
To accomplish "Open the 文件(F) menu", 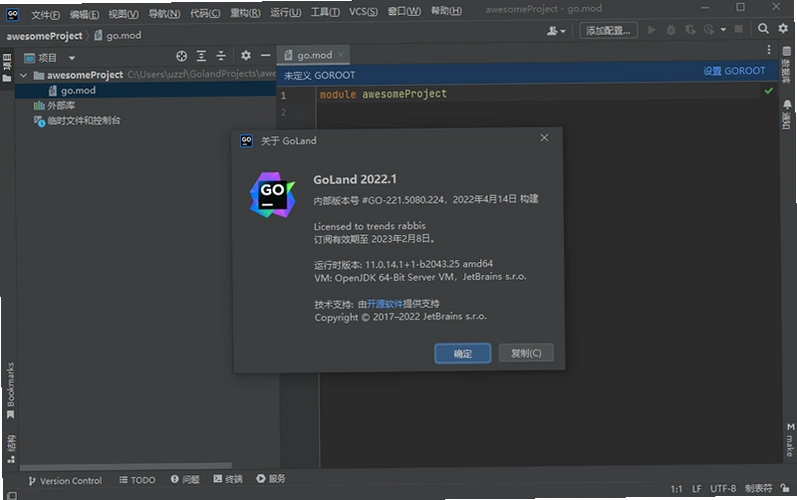I will [x=45, y=14].
